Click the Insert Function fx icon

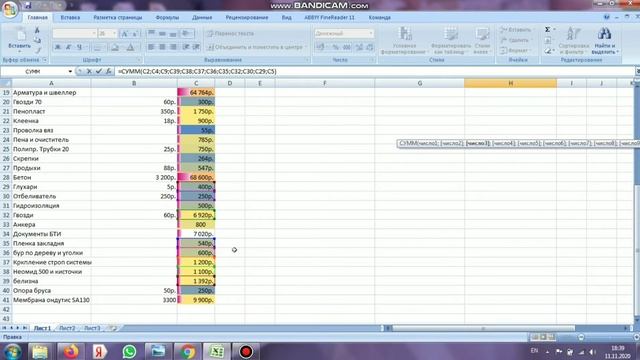click(x=109, y=71)
